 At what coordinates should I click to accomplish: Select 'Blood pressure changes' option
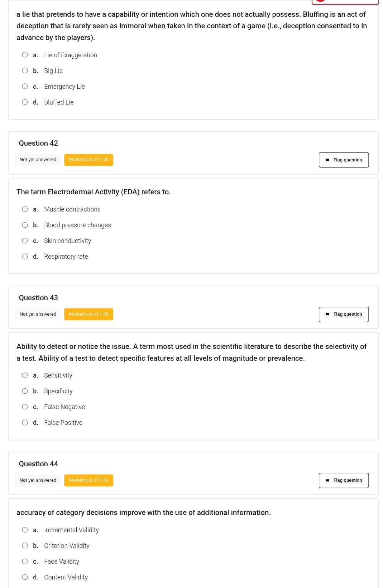25,225
